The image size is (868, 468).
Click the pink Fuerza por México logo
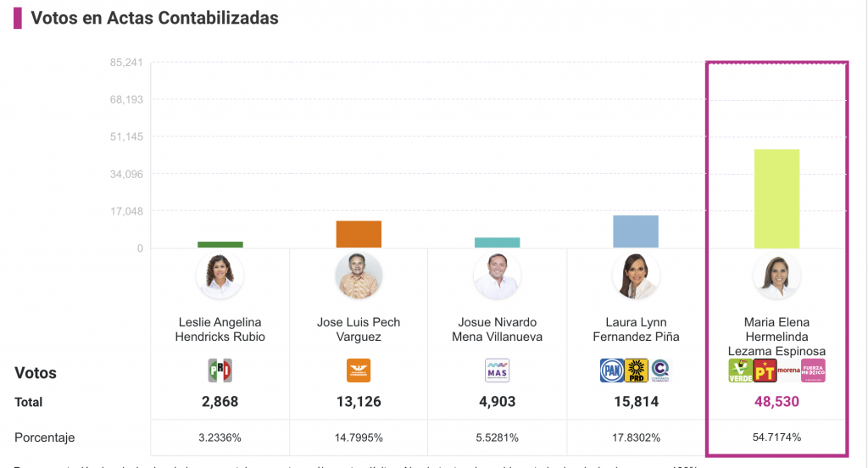[x=813, y=370]
